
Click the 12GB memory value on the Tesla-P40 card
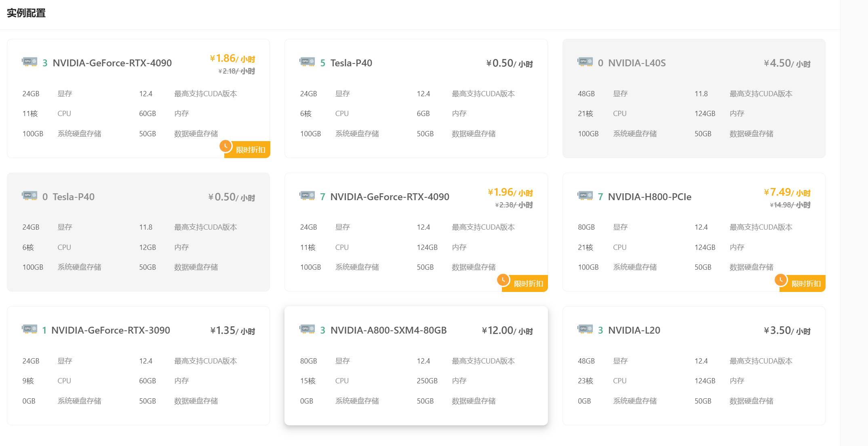(x=147, y=247)
